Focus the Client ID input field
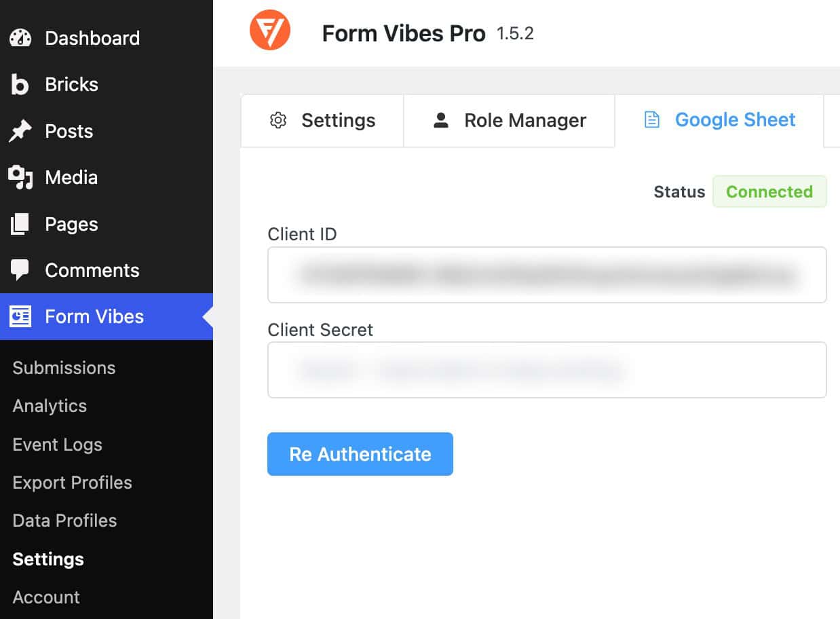Screen dimensions: 840x619 tap(547, 275)
